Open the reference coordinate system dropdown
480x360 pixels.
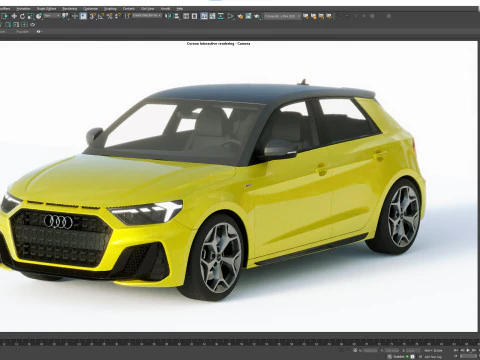point(52,16)
